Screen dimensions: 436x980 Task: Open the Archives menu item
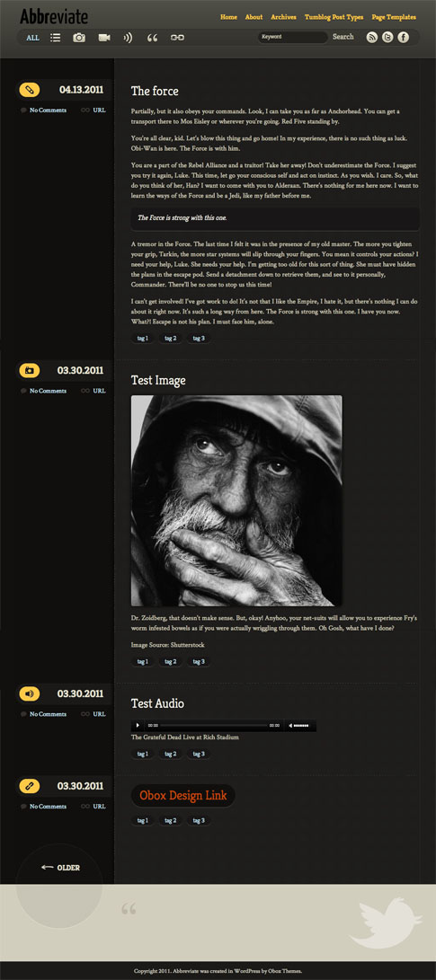tap(283, 17)
